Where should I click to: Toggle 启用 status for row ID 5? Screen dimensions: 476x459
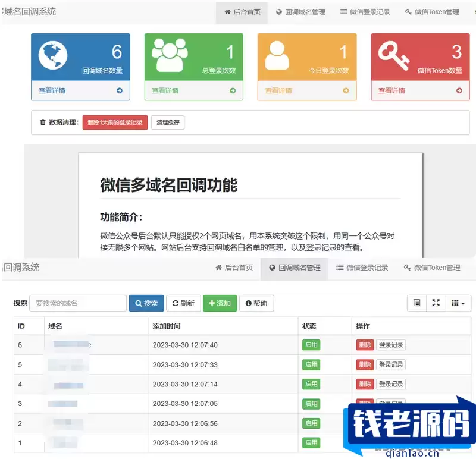point(311,364)
